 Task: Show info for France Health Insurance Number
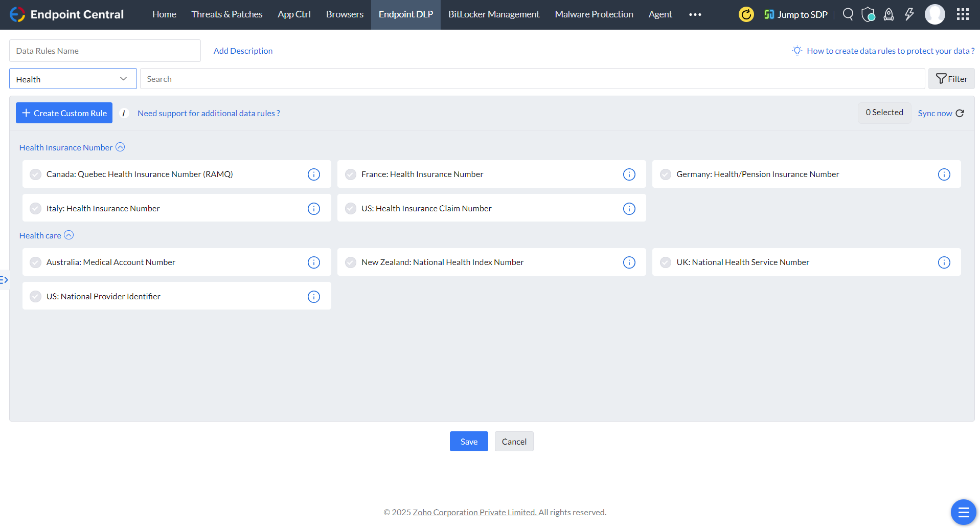point(629,174)
